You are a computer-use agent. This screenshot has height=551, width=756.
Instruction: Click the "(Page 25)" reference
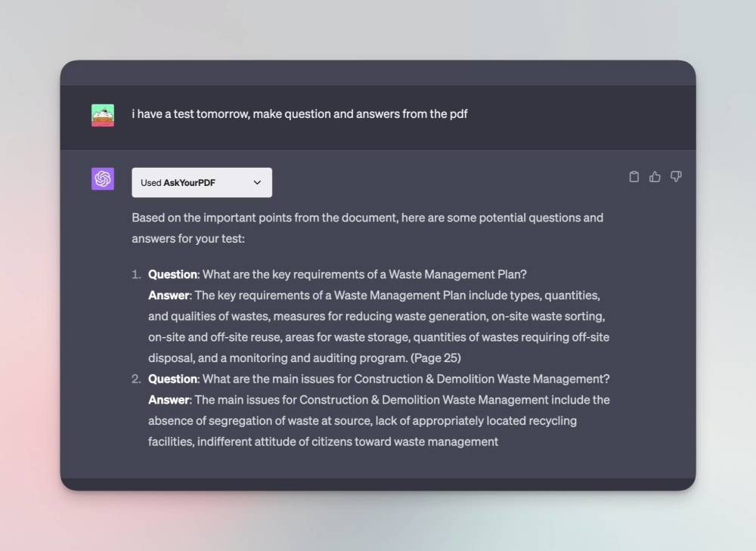tap(435, 358)
